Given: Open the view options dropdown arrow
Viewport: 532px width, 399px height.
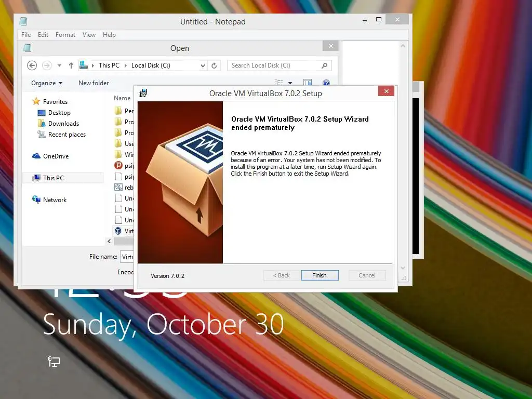Looking at the screenshot, I should 290,83.
